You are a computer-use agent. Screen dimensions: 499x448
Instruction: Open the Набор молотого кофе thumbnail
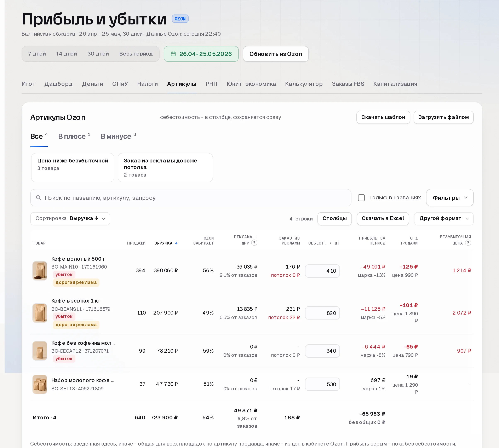click(x=40, y=384)
